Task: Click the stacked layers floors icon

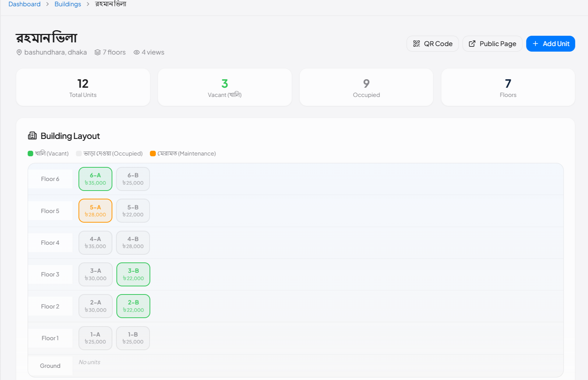Action: pyautogui.click(x=98, y=52)
